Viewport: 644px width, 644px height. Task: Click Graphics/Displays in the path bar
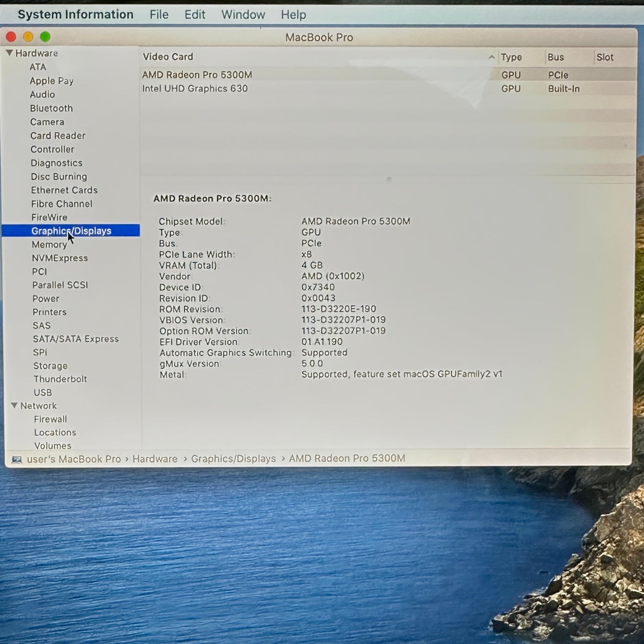click(x=234, y=459)
